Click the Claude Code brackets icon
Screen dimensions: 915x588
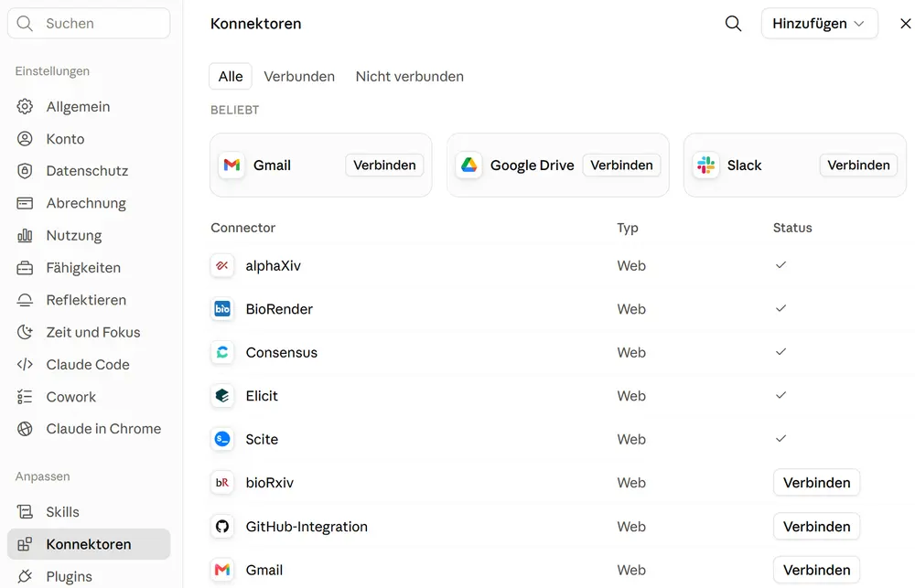coord(25,365)
